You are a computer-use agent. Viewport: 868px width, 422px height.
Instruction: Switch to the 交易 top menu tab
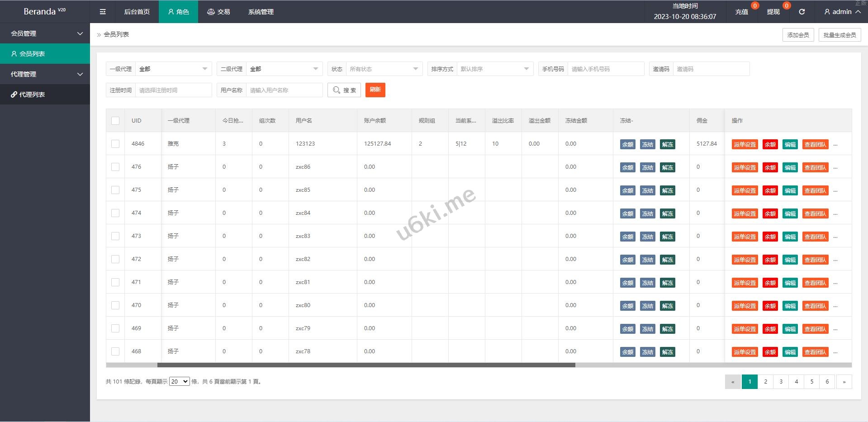(x=218, y=12)
